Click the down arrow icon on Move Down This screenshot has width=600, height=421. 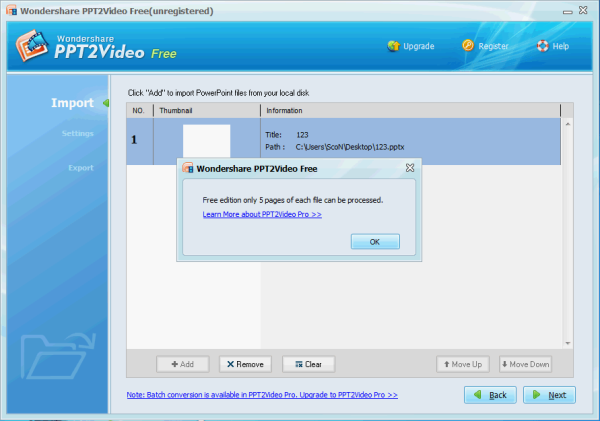(505, 364)
